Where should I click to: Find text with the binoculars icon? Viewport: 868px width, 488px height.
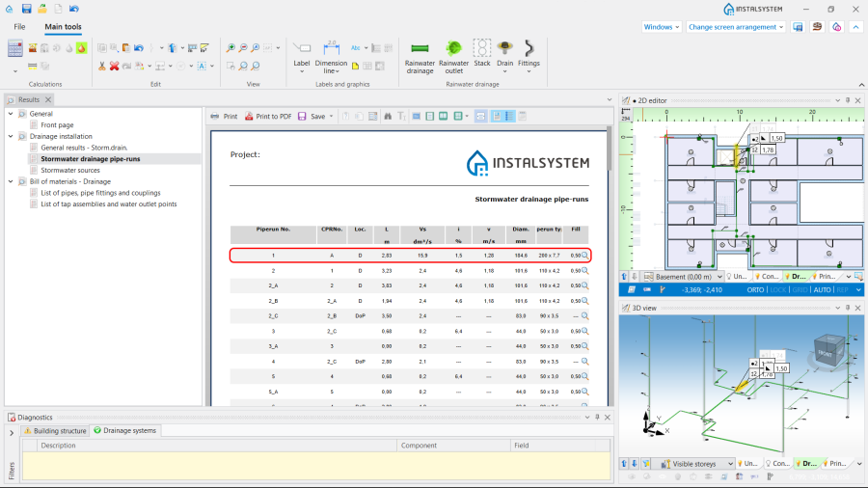[388, 116]
